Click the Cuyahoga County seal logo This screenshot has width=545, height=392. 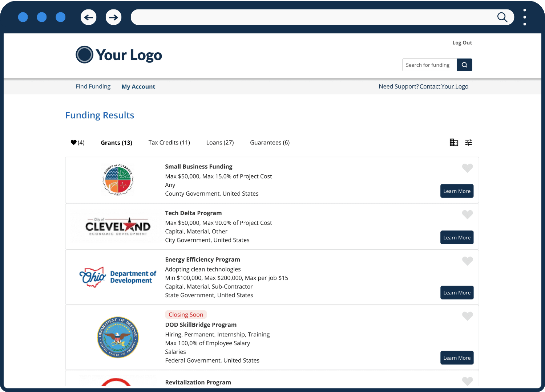click(118, 180)
